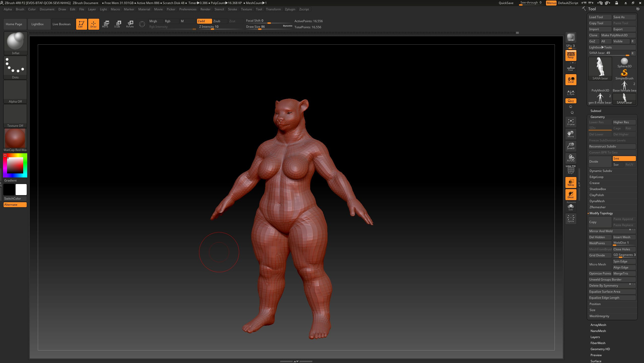Expand the ZRemesher section
The width and height of the screenshot is (644, 363).
click(597, 207)
